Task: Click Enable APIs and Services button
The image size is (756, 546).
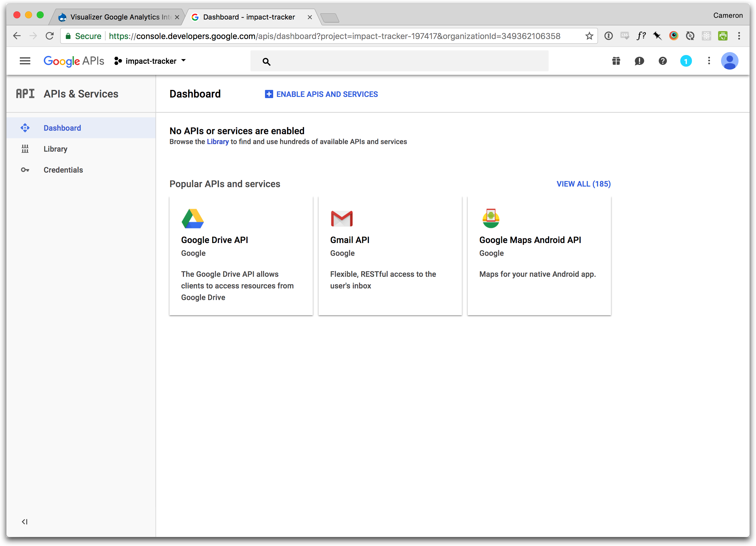Action: click(x=321, y=94)
